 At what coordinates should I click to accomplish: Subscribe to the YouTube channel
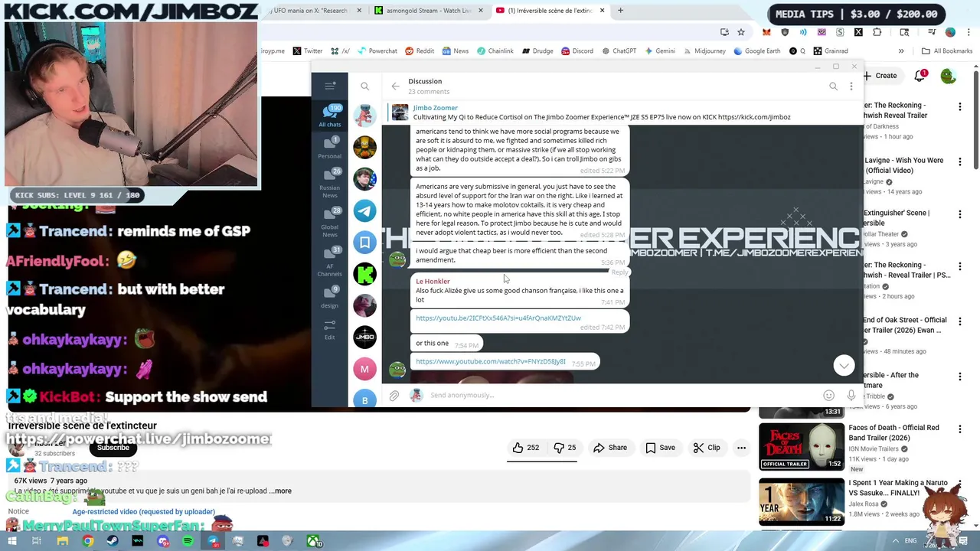point(113,448)
